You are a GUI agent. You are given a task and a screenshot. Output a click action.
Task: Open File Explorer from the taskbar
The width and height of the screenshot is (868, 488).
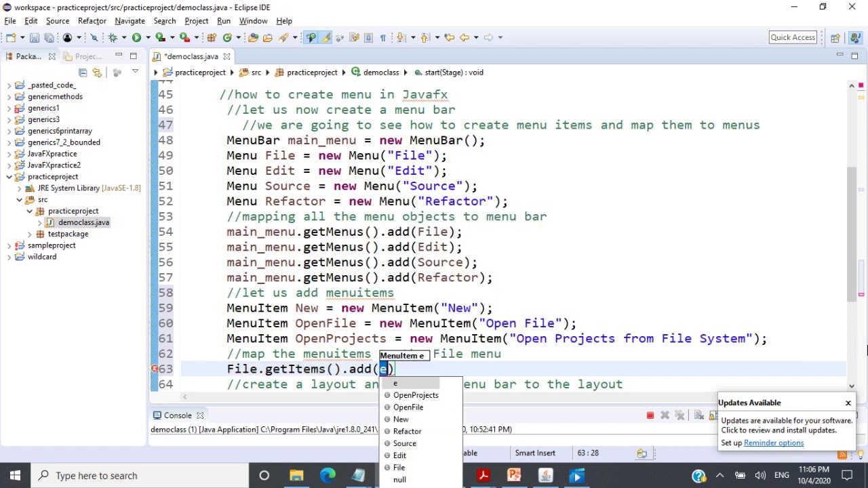tap(296, 476)
